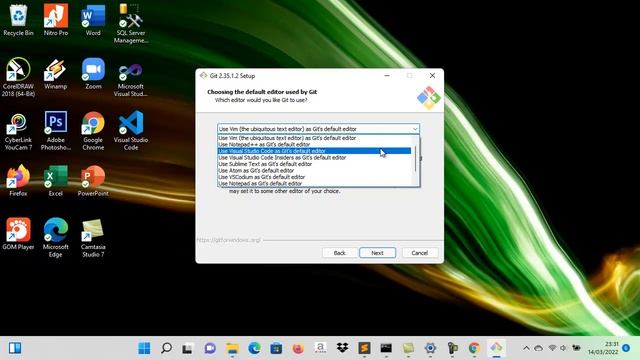Screen dimensions: 640x360
Task: Open the Chat icon on the taskbar
Action: pyautogui.click(x=210, y=348)
